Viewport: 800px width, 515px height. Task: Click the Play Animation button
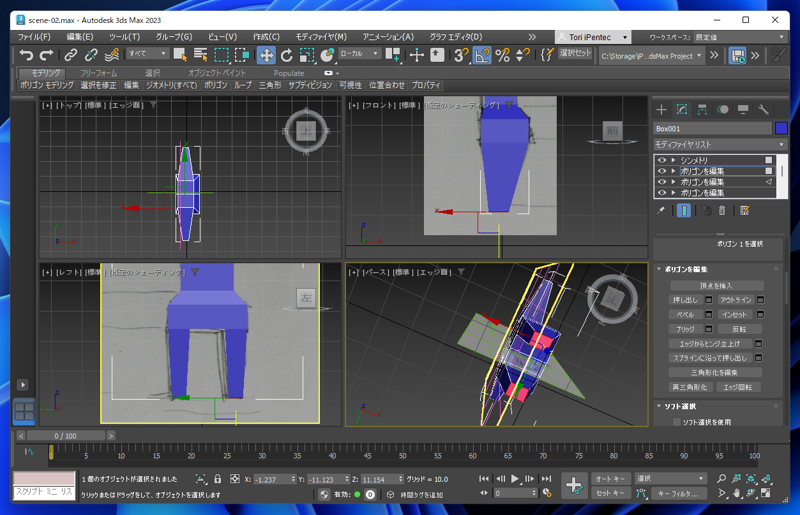point(514,478)
